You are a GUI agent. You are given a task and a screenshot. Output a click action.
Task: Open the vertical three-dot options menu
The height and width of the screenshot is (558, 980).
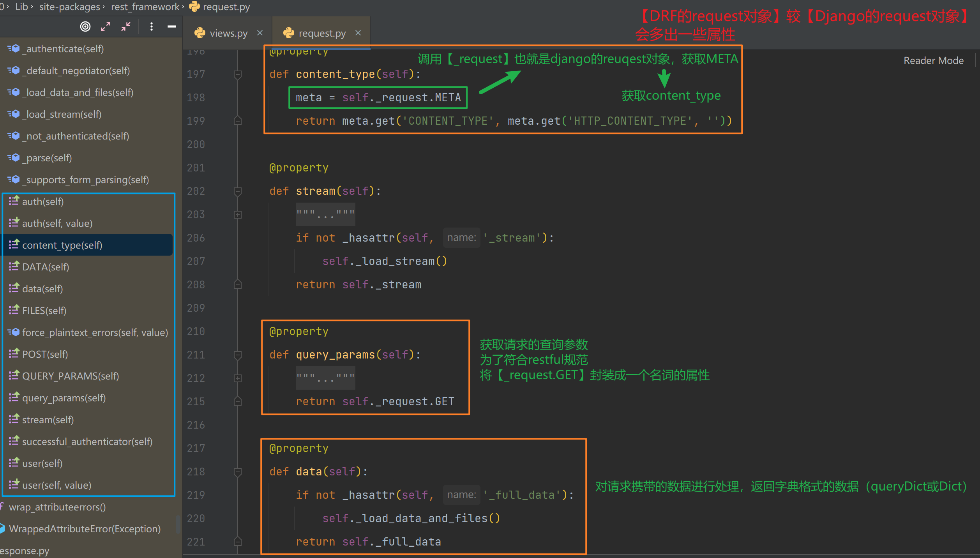pos(152,26)
